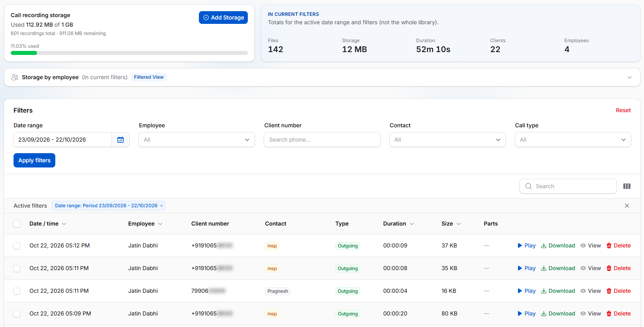Image resolution: width=644 pixels, height=327 pixels.
Task: Delete the Pragnesh 16 KB recording
Action: tap(619, 291)
